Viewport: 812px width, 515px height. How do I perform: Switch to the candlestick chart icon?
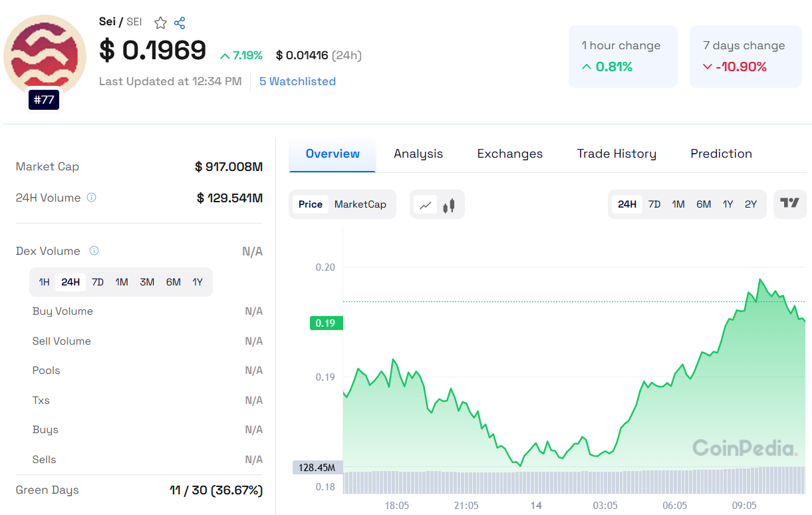[449, 205]
